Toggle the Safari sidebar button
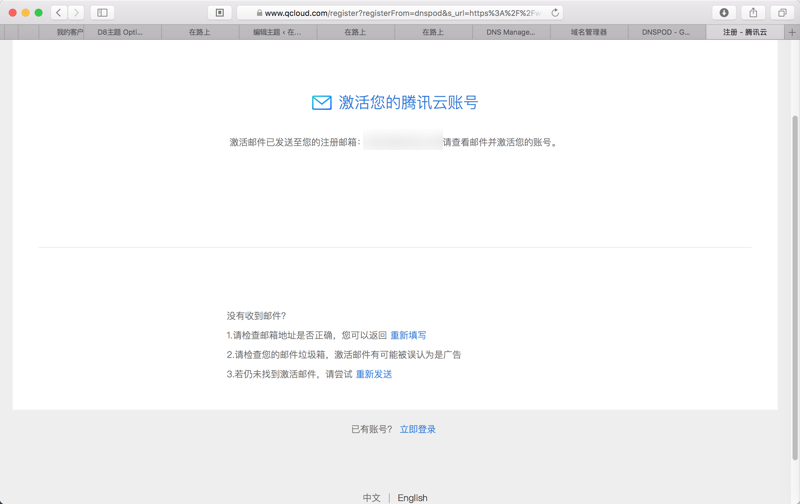 (102, 13)
